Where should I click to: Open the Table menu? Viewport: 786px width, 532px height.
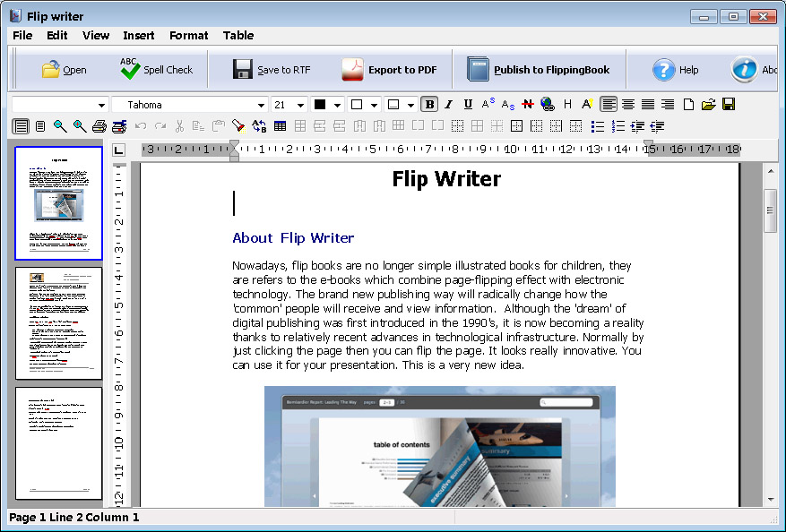[238, 35]
